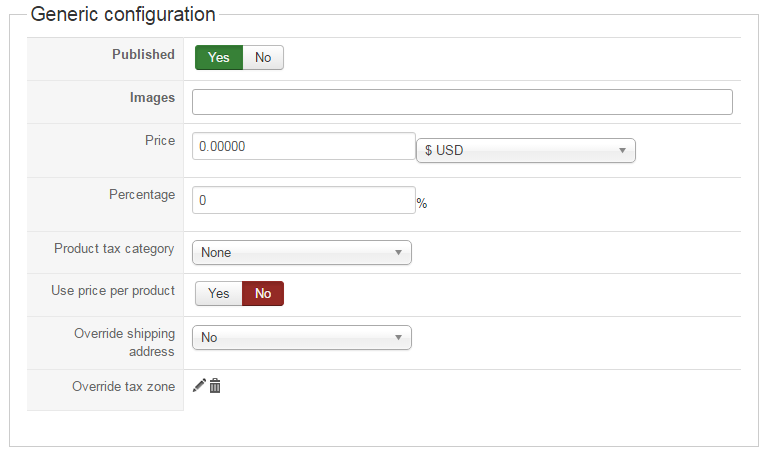Enable Use price per product Yes
This screenshot has width=770, height=454.
point(219,294)
